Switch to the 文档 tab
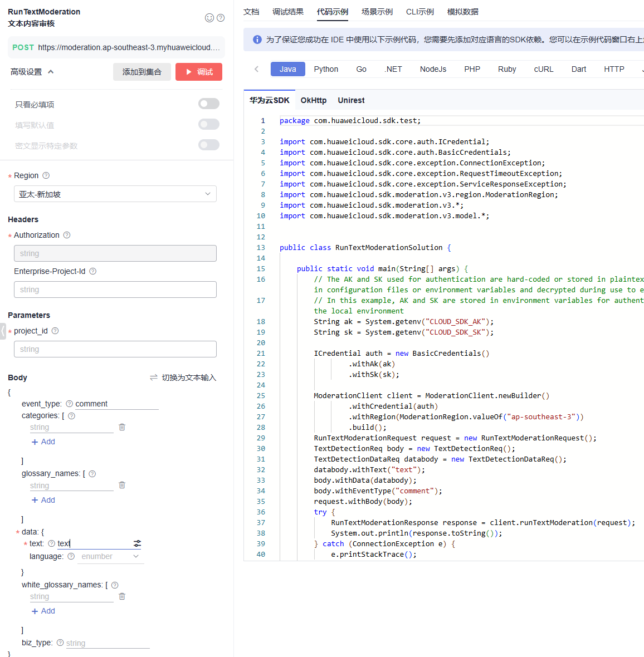Screen dimensions: 644x657 [x=251, y=12]
